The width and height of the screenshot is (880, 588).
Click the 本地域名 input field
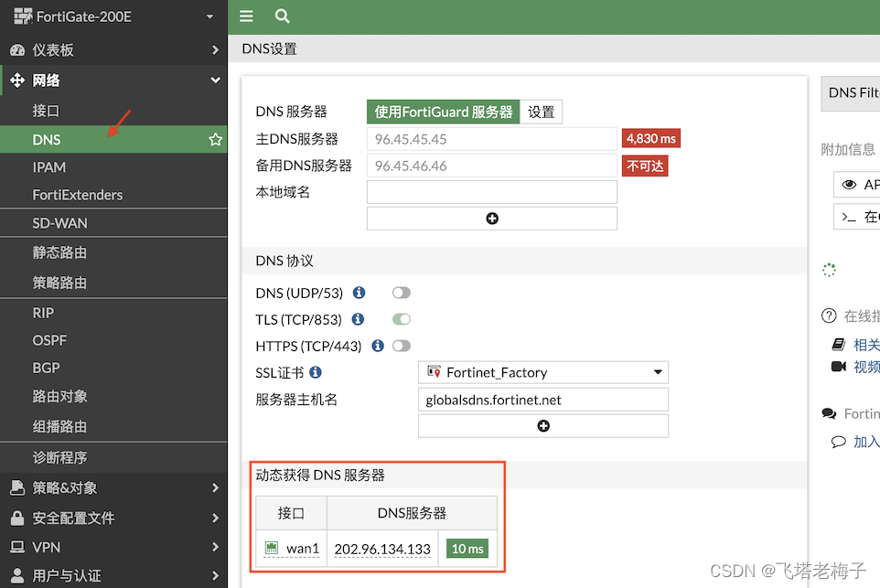click(x=491, y=192)
